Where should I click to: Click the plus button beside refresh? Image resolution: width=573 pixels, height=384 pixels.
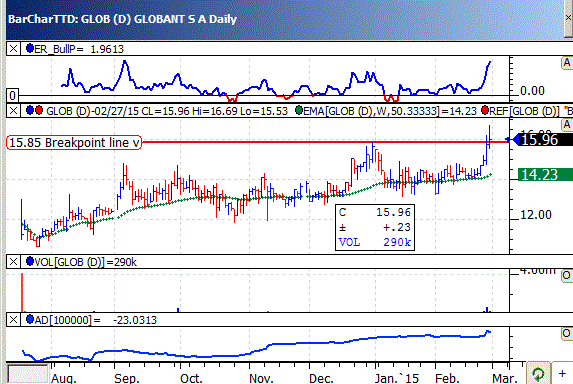[562, 373]
